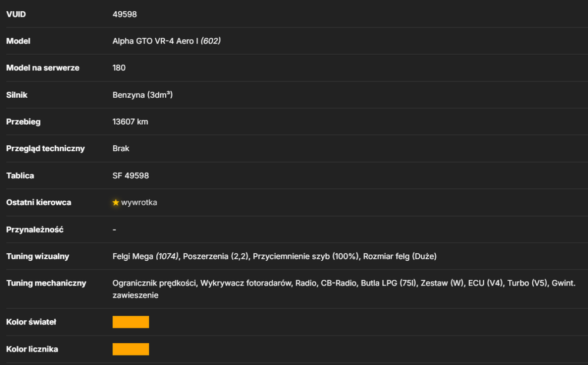Click the Przegląd techniczny value Brak
Image resolution: width=588 pixels, height=365 pixels.
121,148
